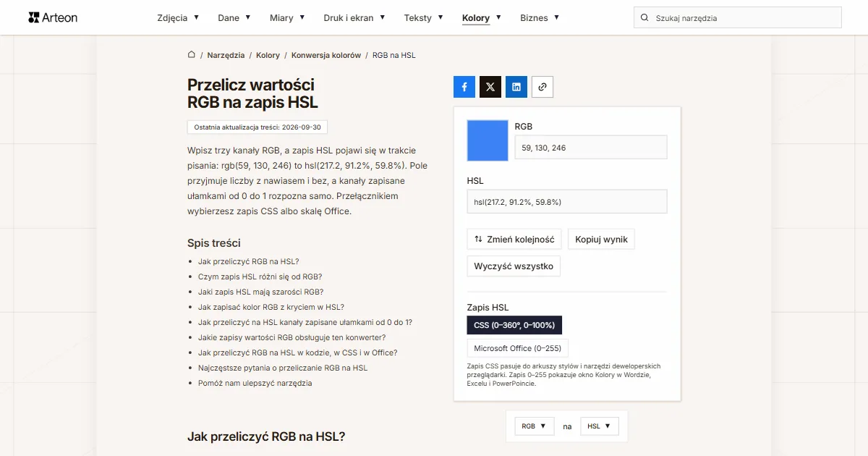Jump to 'Jaki zapis HSL mają szarości RGB?'

click(x=260, y=292)
